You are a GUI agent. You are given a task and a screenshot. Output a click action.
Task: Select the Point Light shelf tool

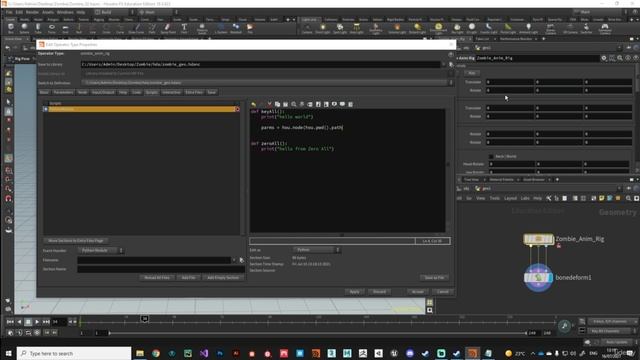click(x=322, y=28)
